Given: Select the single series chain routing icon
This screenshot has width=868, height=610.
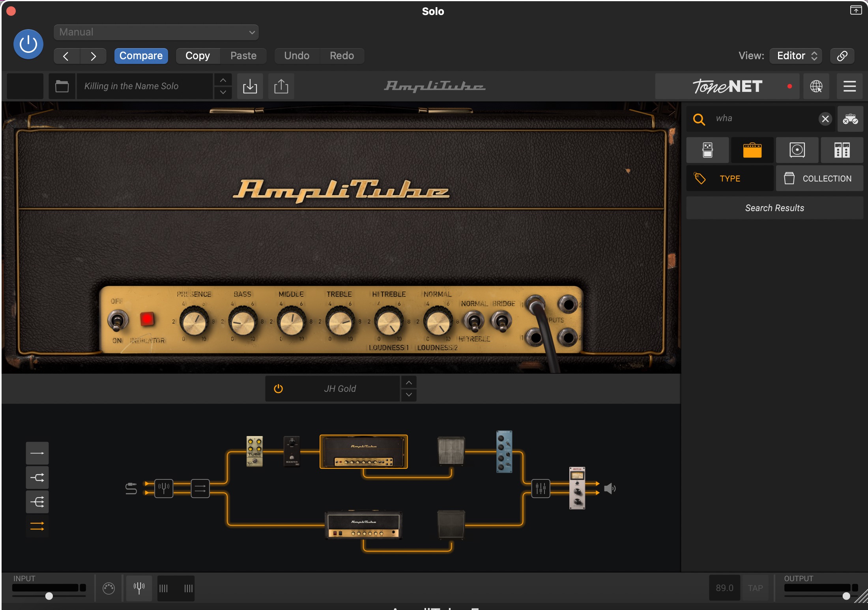Looking at the screenshot, I should [x=37, y=453].
